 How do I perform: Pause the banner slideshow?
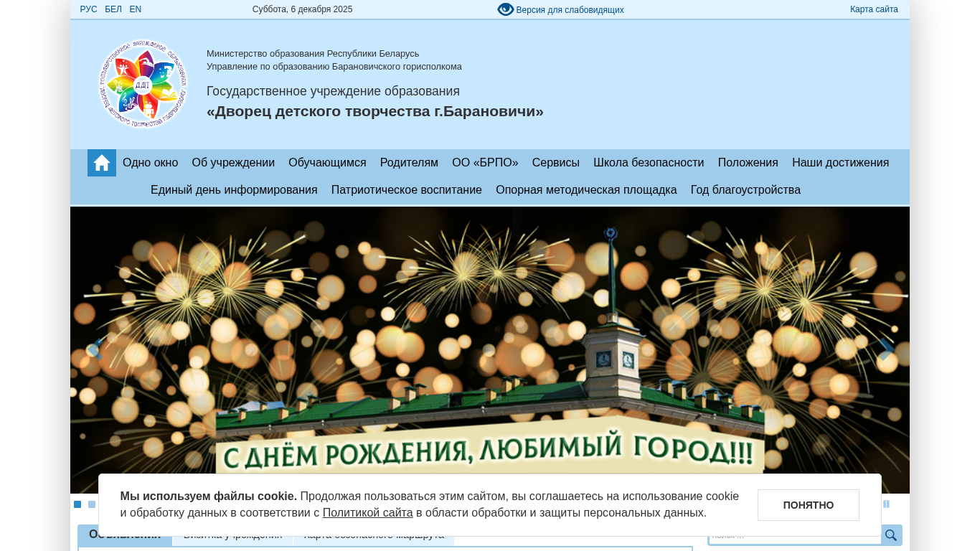(887, 504)
